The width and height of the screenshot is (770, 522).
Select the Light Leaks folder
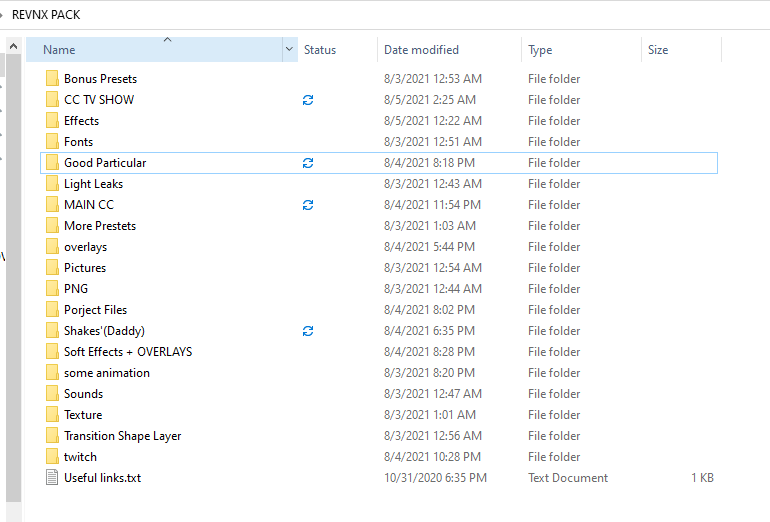tap(379, 184)
